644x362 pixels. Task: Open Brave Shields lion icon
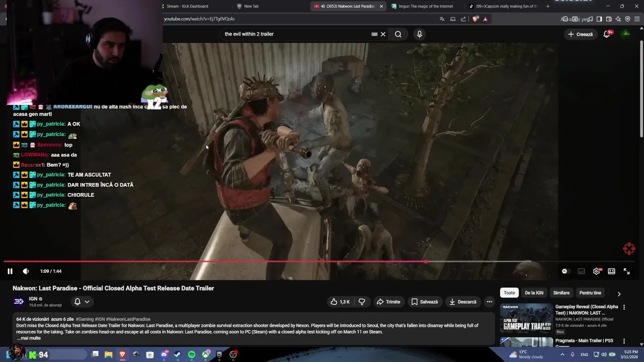(475, 19)
